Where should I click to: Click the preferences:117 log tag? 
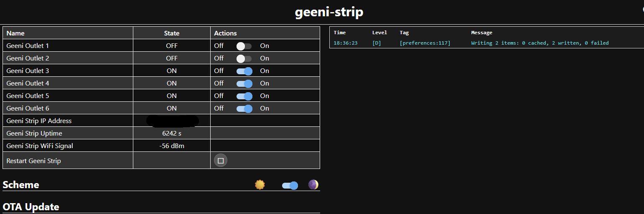coord(425,43)
